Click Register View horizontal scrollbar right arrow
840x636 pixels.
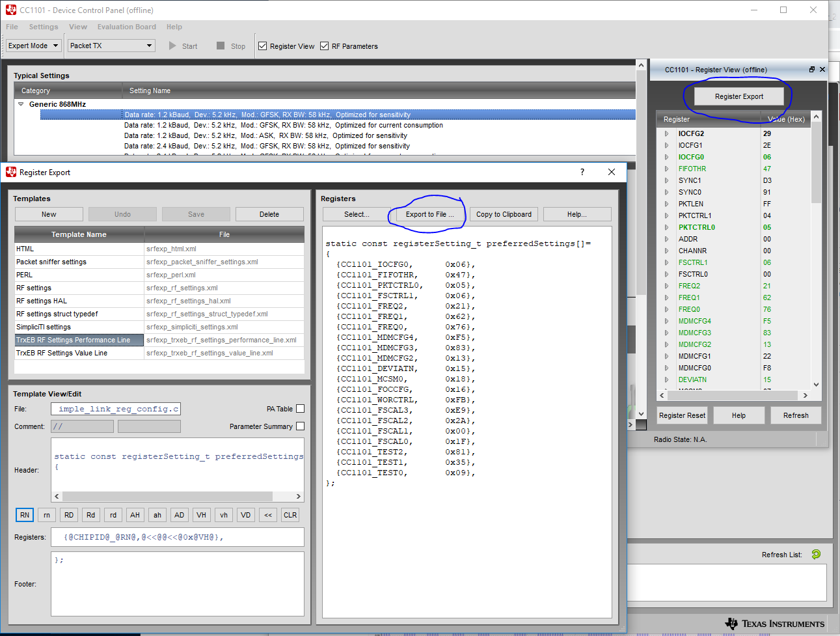(805, 395)
